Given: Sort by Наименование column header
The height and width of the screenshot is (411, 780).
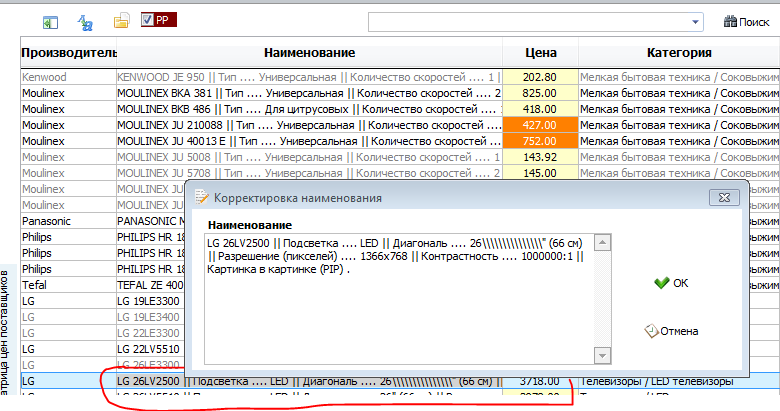Looking at the screenshot, I should tap(309, 53).
